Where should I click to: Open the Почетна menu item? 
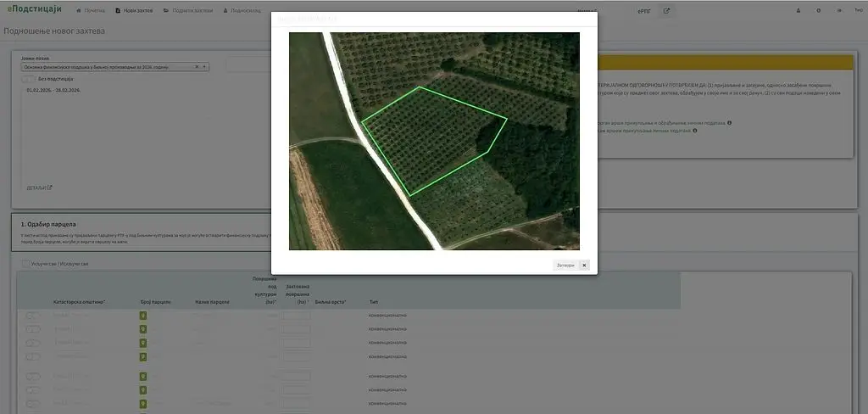tap(92, 11)
